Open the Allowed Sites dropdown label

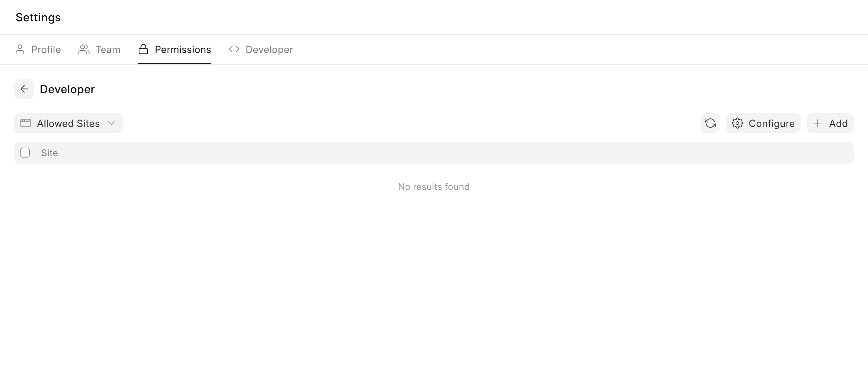click(68, 123)
